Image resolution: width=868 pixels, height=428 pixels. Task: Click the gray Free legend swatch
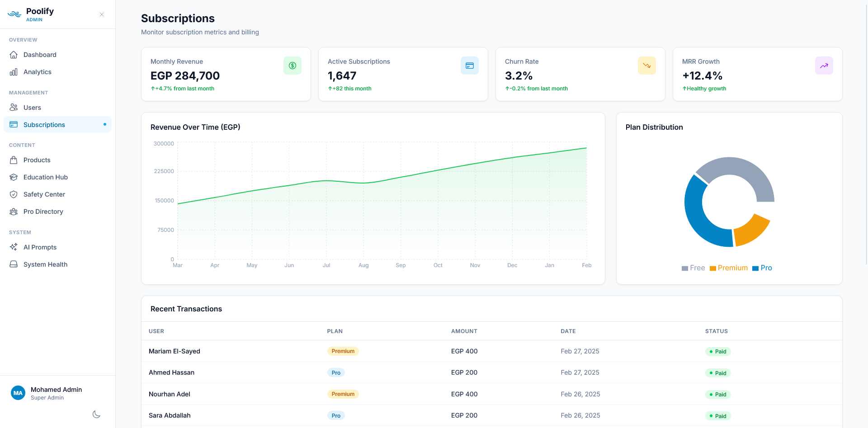684,268
